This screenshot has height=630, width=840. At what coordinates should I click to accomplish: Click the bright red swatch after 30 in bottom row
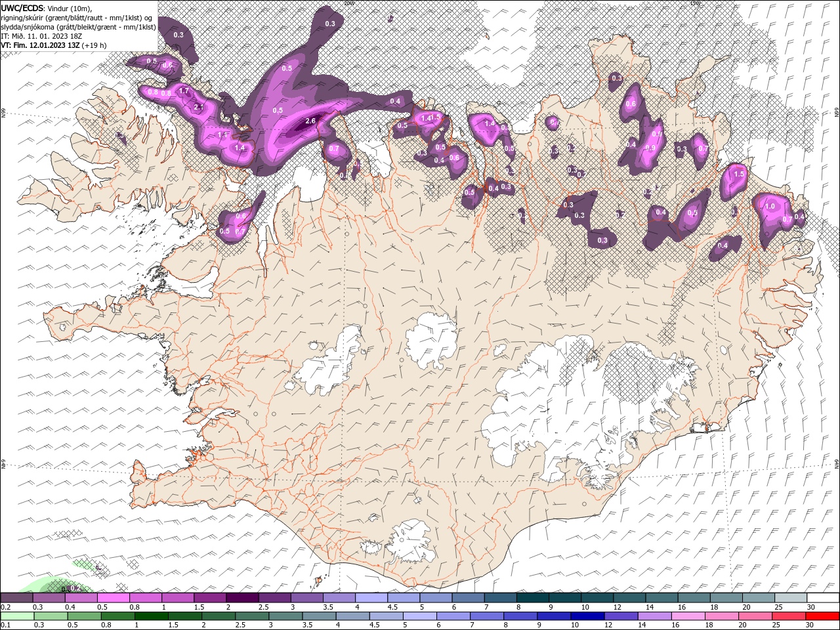pyautogui.click(x=822, y=616)
